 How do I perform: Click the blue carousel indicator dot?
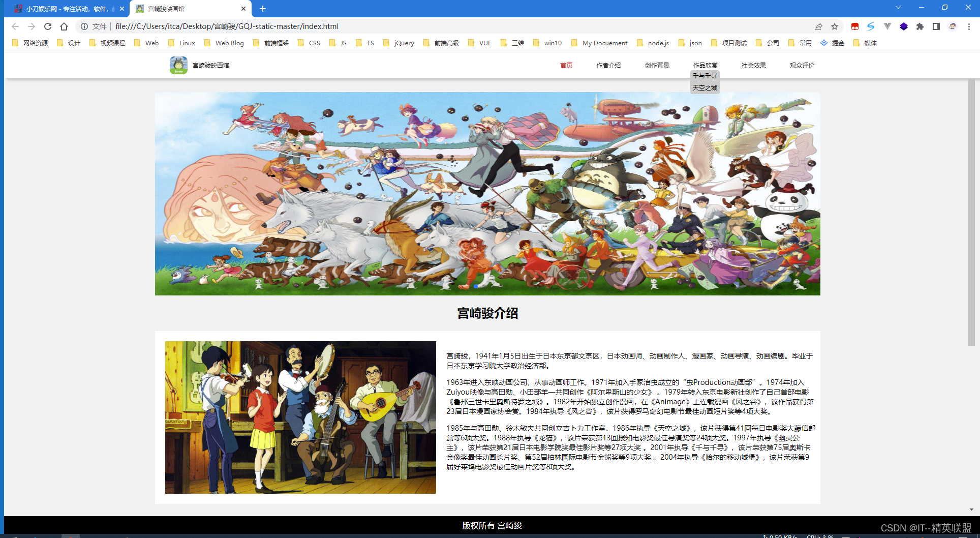coord(476,286)
